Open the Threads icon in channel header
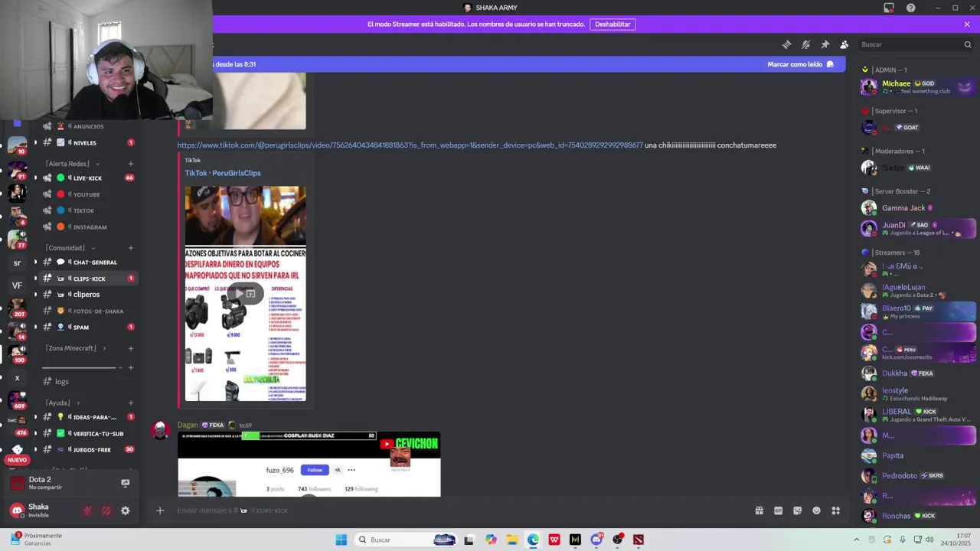The width and height of the screenshot is (980, 551). [786, 44]
